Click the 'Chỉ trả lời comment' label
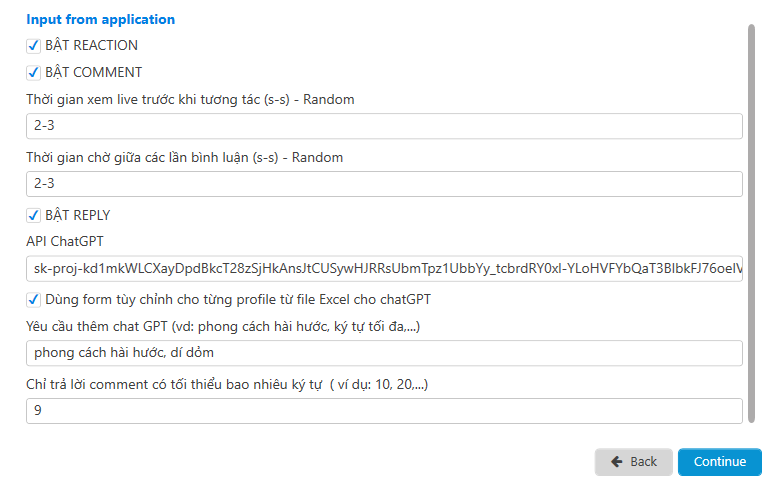Image resolution: width=770 pixels, height=490 pixels. (x=226, y=384)
